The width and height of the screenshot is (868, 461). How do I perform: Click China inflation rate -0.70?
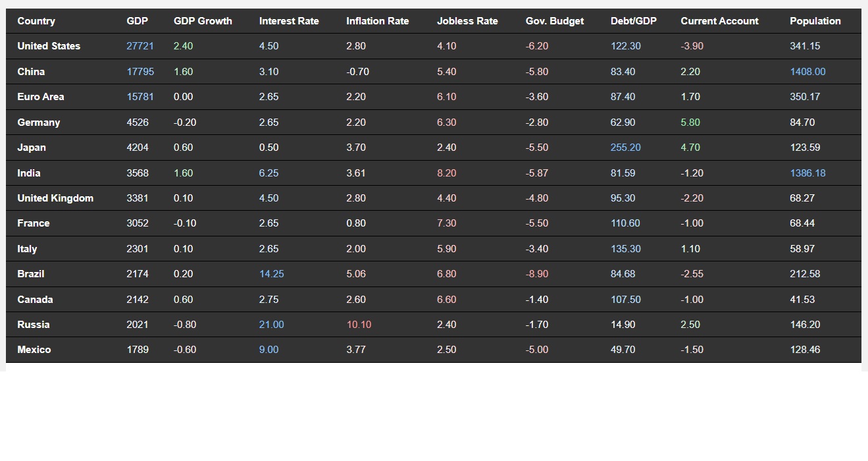[358, 72]
